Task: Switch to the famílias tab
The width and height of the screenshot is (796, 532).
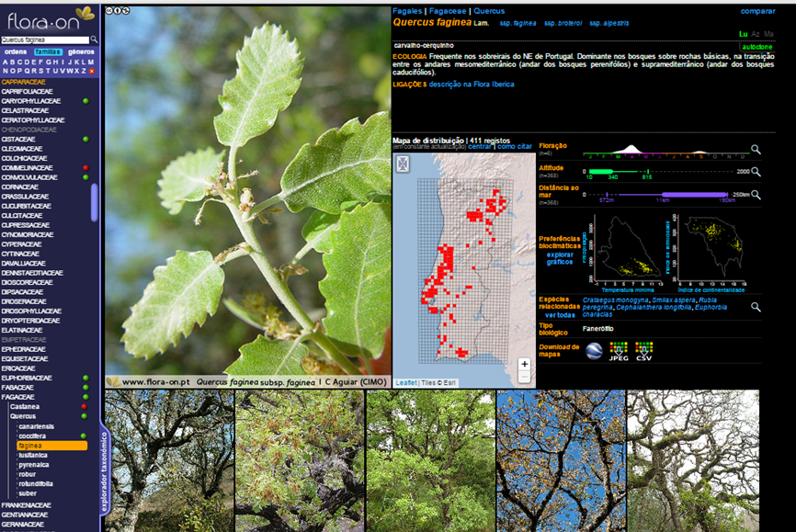Action: pos(48,51)
